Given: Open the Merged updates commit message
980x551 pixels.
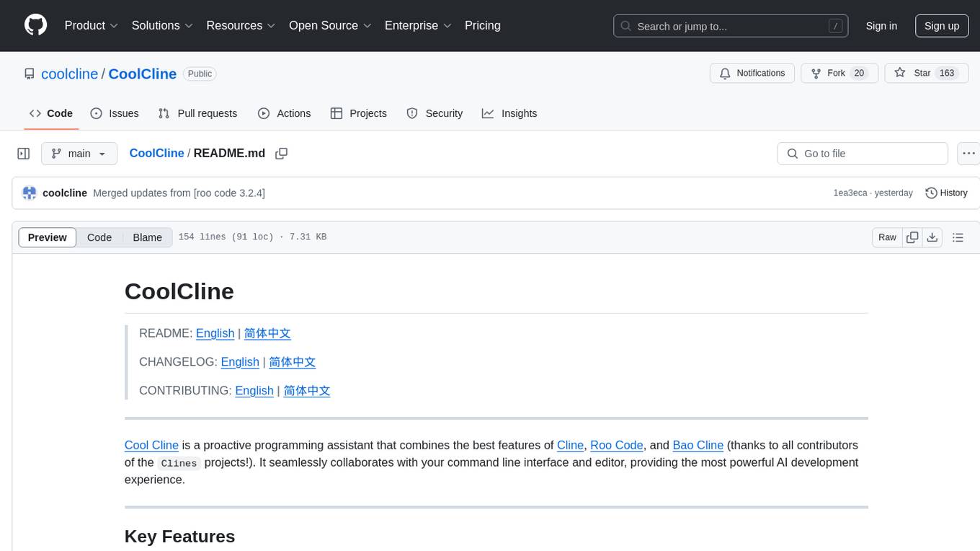Looking at the screenshot, I should (179, 193).
